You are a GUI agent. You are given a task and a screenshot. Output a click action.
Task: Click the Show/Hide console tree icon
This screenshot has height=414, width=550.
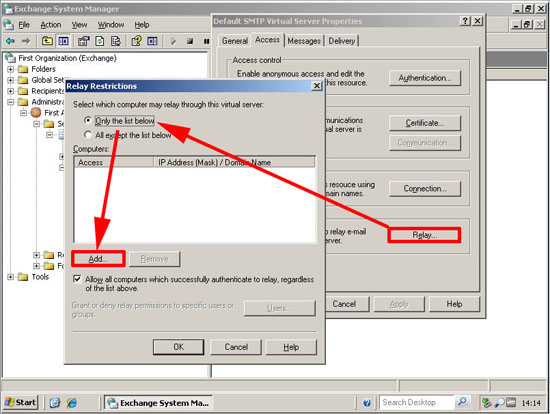click(63, 41)
